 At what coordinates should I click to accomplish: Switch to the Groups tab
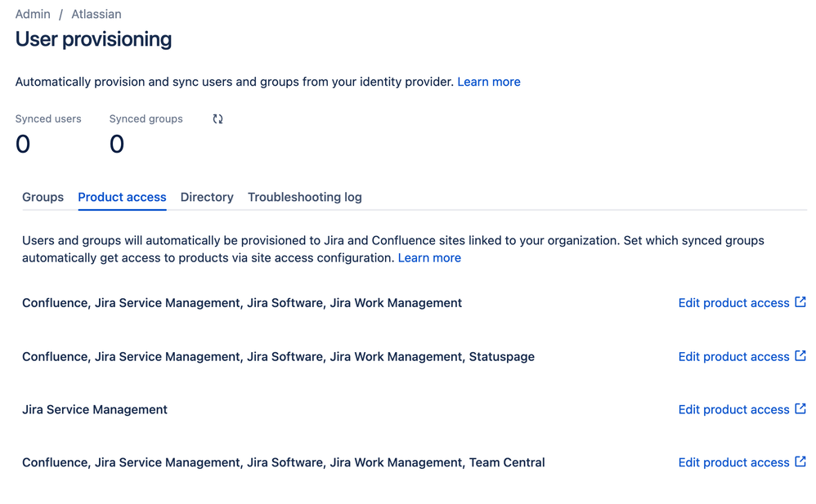click(43, 197)
